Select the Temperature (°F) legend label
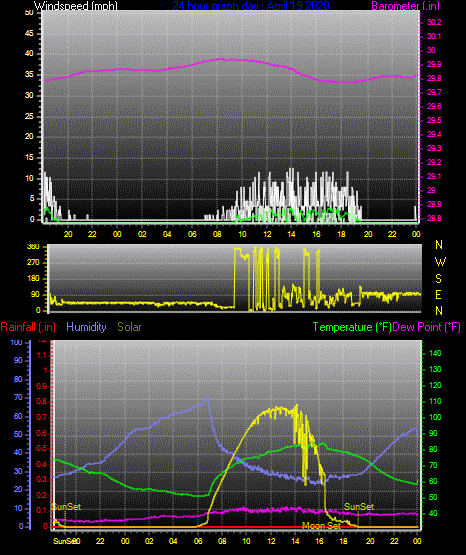 pyautogui.click(x=352, y=327)
